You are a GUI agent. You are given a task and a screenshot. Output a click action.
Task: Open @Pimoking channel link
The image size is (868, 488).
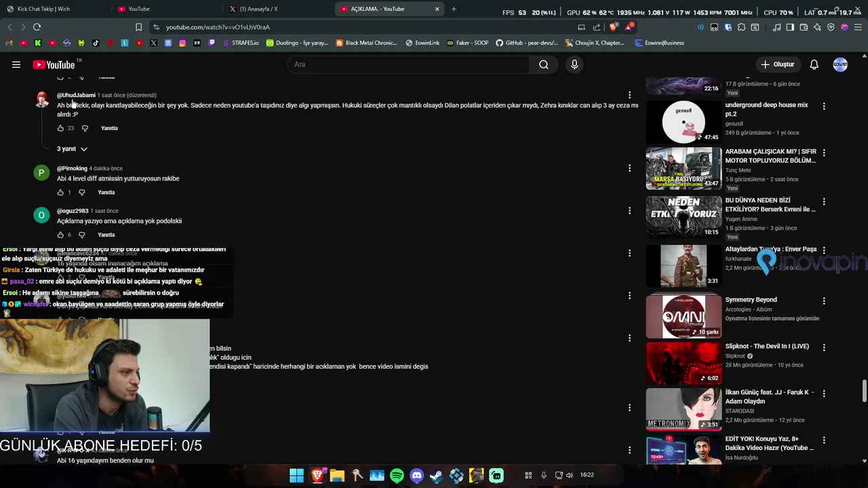(72, 169)
